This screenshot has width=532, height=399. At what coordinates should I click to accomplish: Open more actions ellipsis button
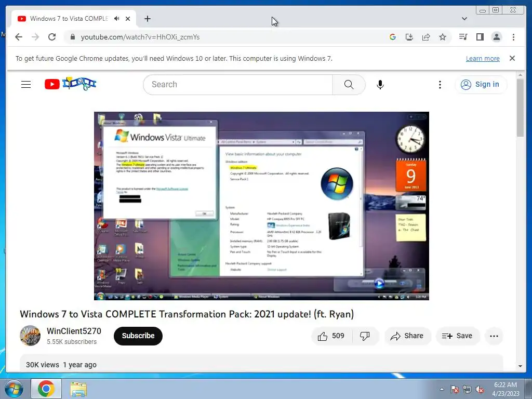[494, 336]
